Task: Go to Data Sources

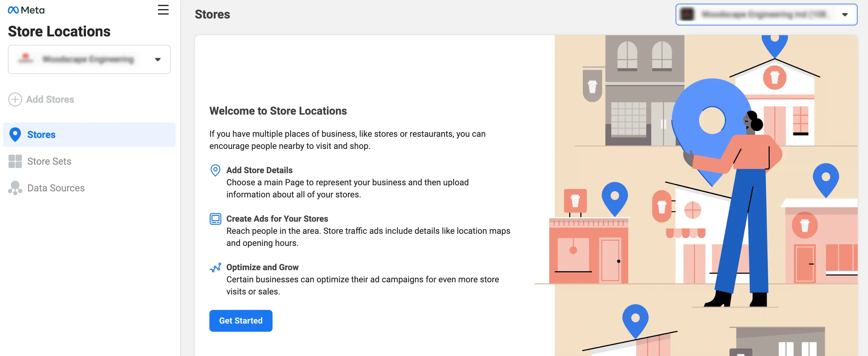Action: coord(56,188)
